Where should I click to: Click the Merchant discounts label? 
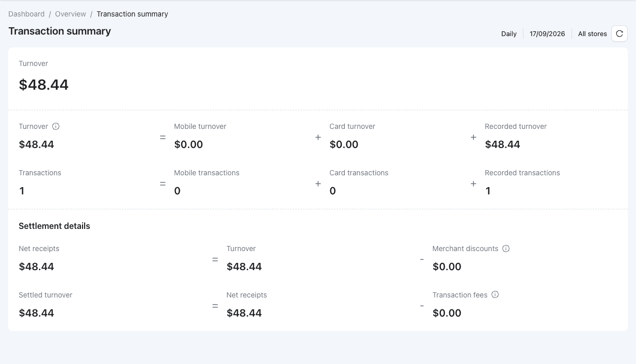click(465, 249)
